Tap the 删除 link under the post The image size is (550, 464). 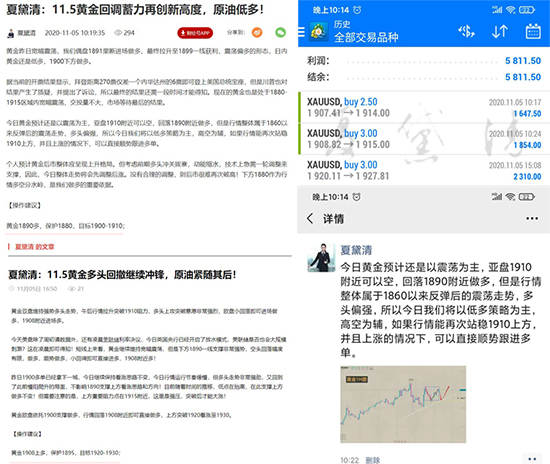[373, 460]
